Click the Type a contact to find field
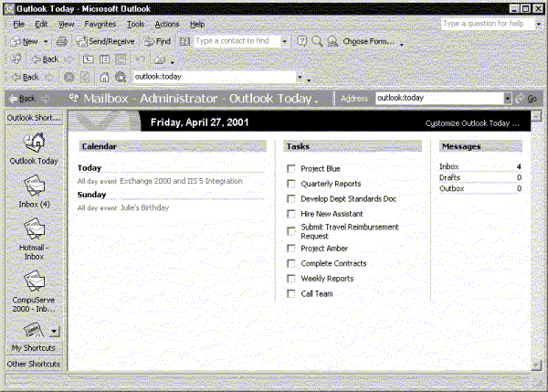The image size is (548, 392). tap(237, 41)
